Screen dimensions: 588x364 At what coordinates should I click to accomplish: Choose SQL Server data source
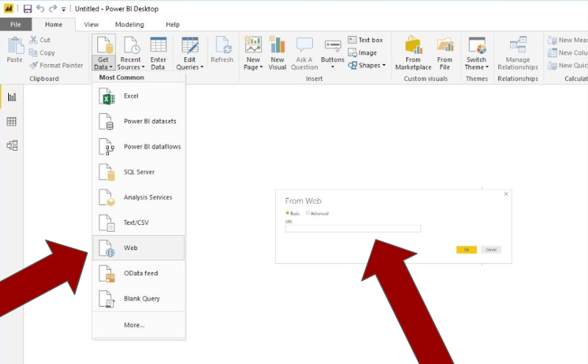[x=139, y=172]
